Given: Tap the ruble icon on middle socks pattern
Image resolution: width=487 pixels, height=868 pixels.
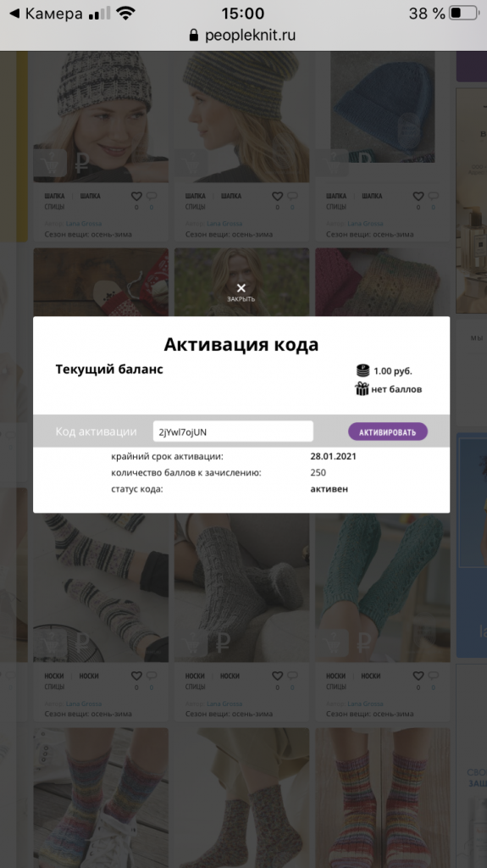Looking at the screenshot, I should [223, 643].
